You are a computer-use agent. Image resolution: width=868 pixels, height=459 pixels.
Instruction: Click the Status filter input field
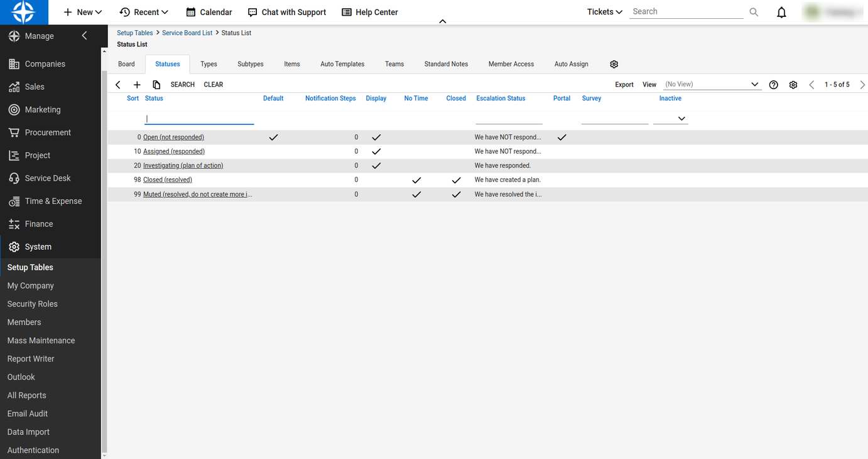click(x=199, y=119)
